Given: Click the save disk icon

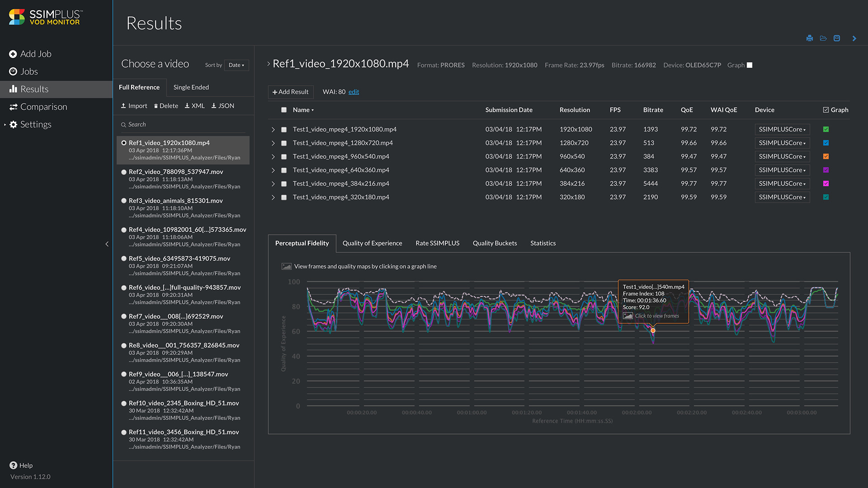Looking at the screenshot, I should [837, 38].
